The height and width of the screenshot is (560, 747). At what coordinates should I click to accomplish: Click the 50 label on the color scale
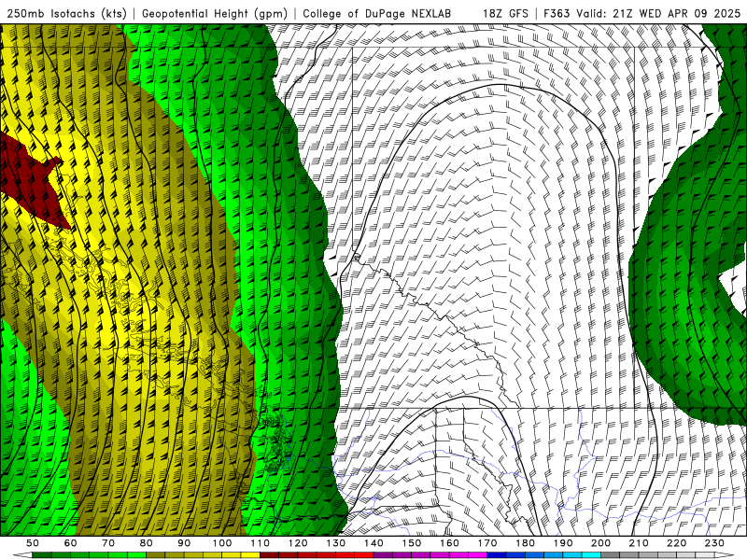(x=33, y=543)
